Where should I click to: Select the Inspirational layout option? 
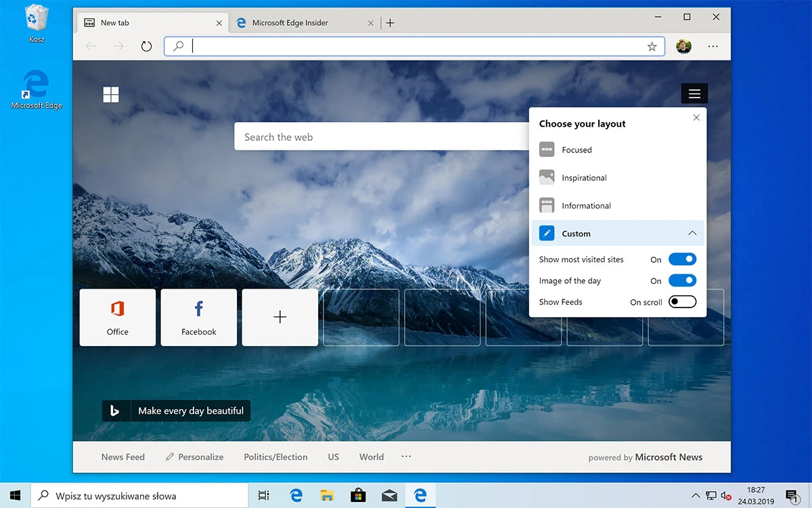coord(617,177)
